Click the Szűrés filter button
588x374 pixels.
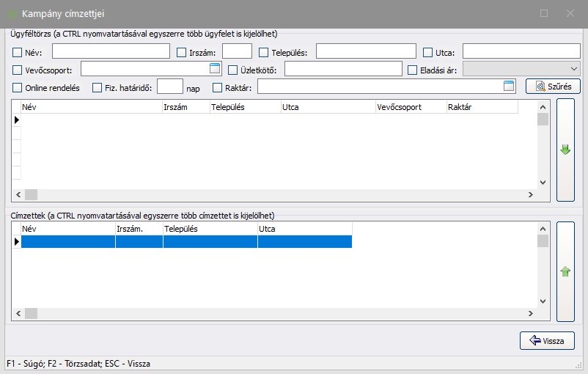point(554,87)
